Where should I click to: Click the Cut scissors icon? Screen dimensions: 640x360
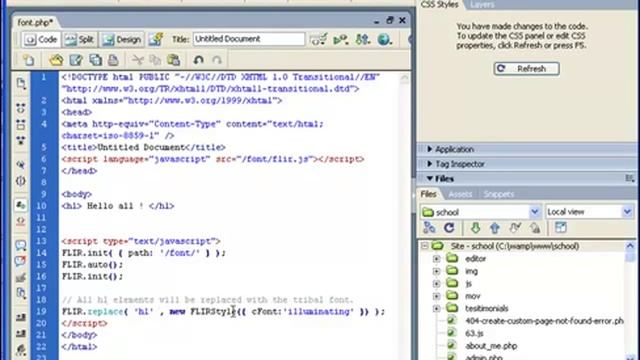point(138,60)
